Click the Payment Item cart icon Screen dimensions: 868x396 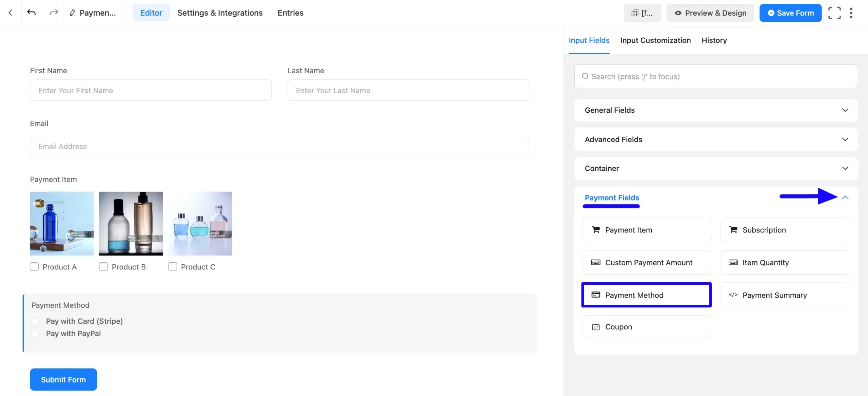click(596, 230)
